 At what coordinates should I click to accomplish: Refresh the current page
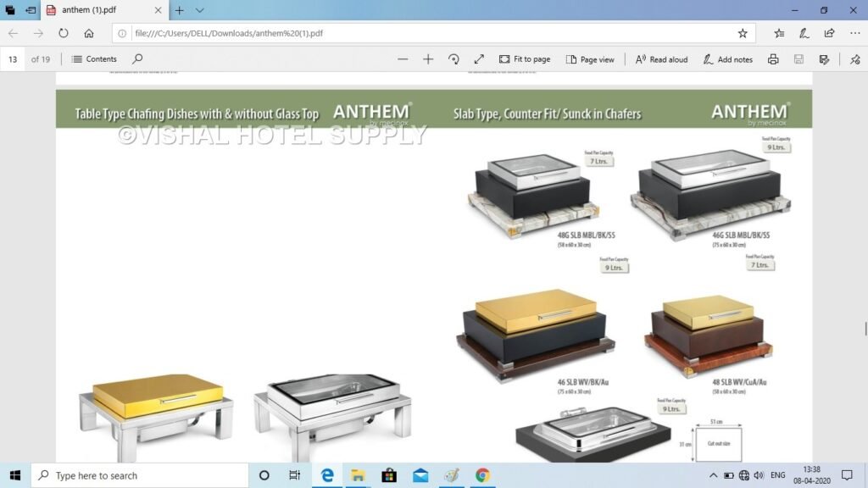click(x=64, y=33)
